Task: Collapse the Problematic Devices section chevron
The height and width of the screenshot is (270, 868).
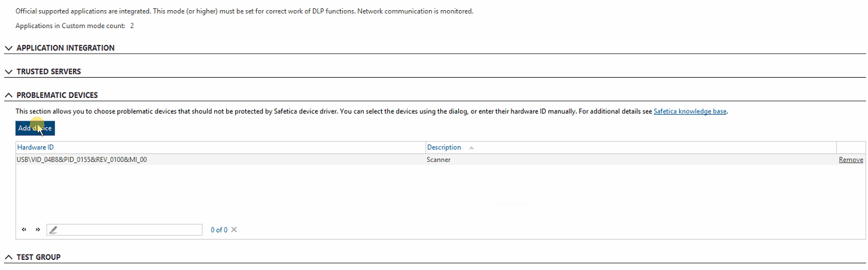Action: (x=8, y=96)
